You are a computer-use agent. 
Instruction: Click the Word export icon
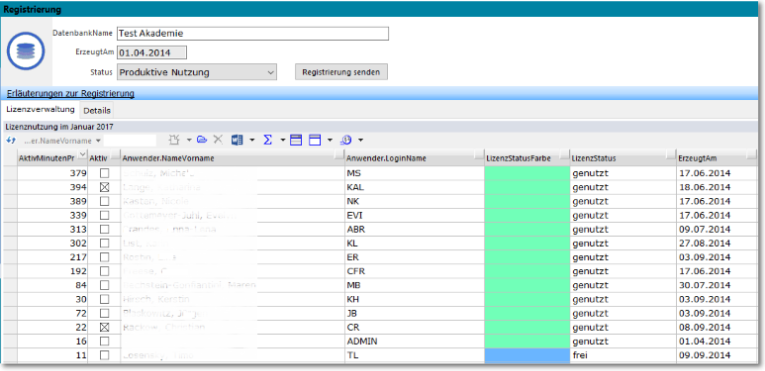coord(237,140)
